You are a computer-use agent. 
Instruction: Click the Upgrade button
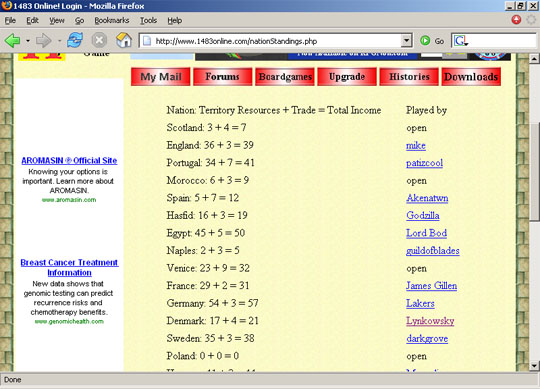point(347,76)
